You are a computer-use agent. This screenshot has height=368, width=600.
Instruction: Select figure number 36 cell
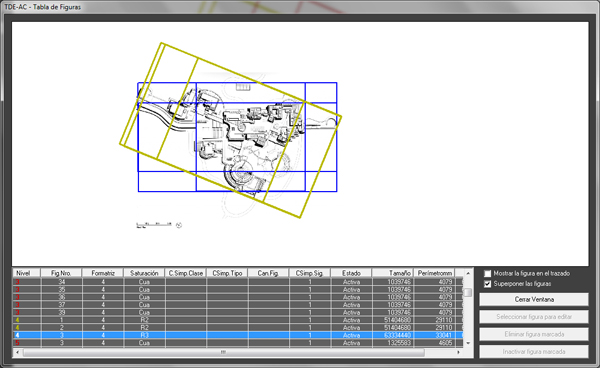[x=61, y=297]
